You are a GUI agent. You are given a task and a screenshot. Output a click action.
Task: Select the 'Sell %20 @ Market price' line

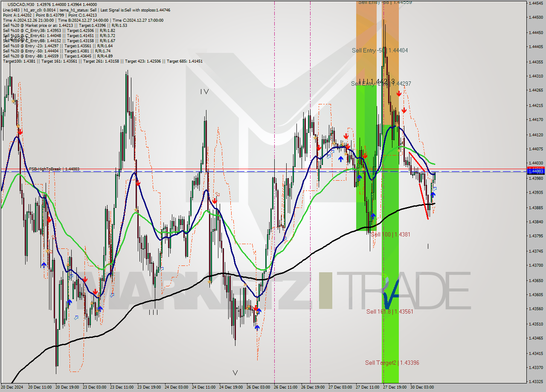click(65, 25)
